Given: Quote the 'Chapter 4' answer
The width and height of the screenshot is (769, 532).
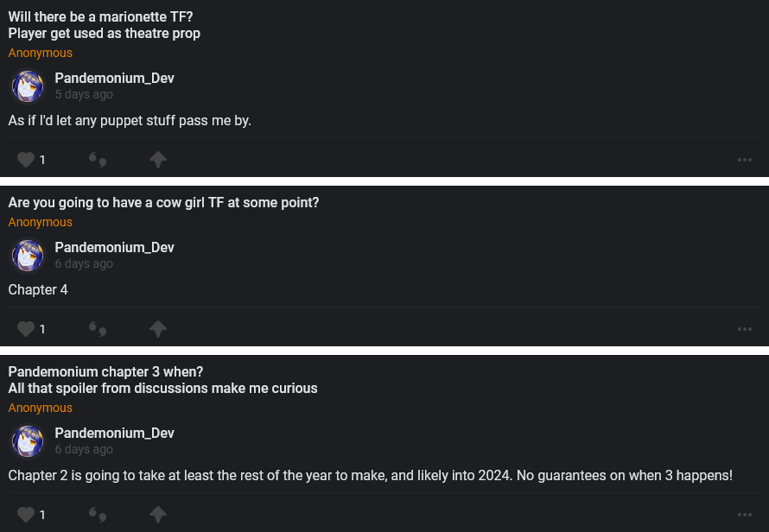Looking at the screenshot, I should click(x=98, y=329).
